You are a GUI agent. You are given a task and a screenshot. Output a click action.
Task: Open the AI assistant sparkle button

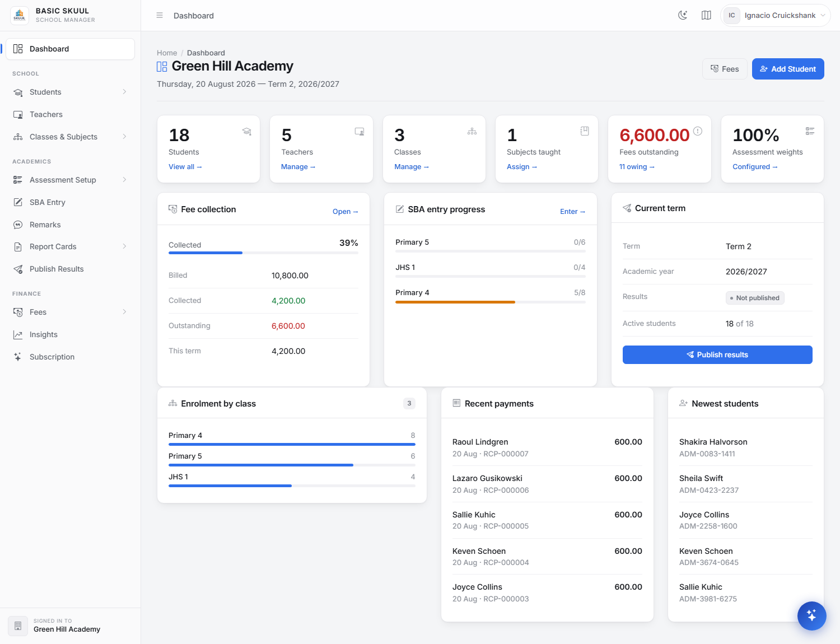(x=811, y=615)
